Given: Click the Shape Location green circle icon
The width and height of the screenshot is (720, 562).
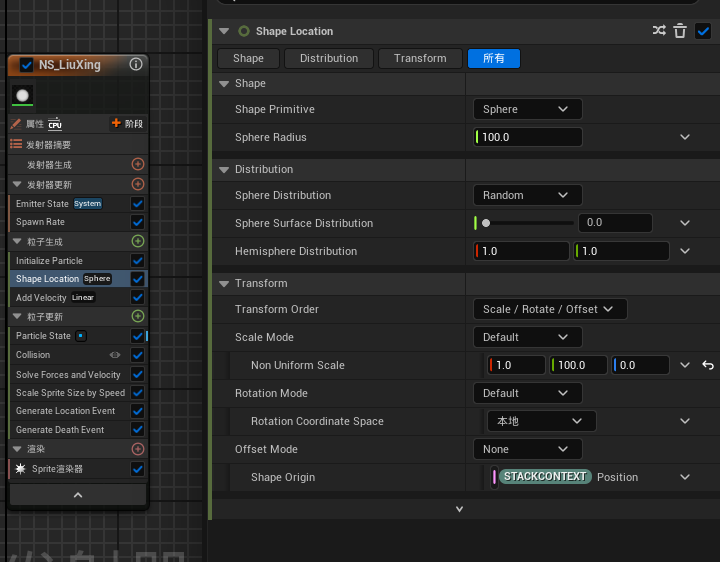Looking at the screenshot, I should tap(244, 31).
